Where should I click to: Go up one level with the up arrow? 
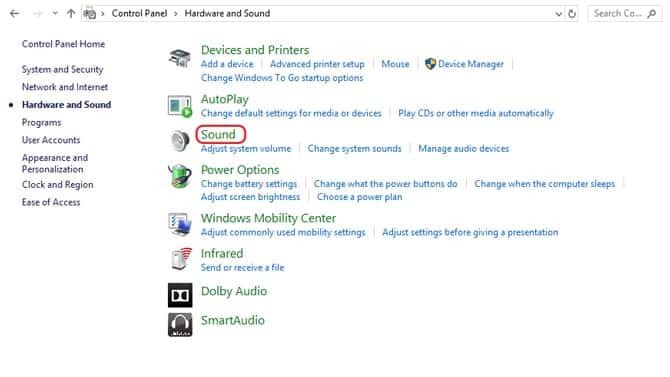click(71, 14)
